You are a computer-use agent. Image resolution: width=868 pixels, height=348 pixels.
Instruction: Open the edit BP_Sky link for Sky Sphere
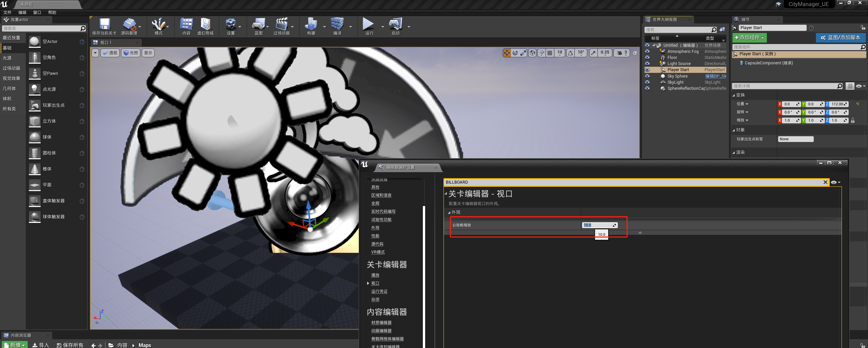pos(715,76)
